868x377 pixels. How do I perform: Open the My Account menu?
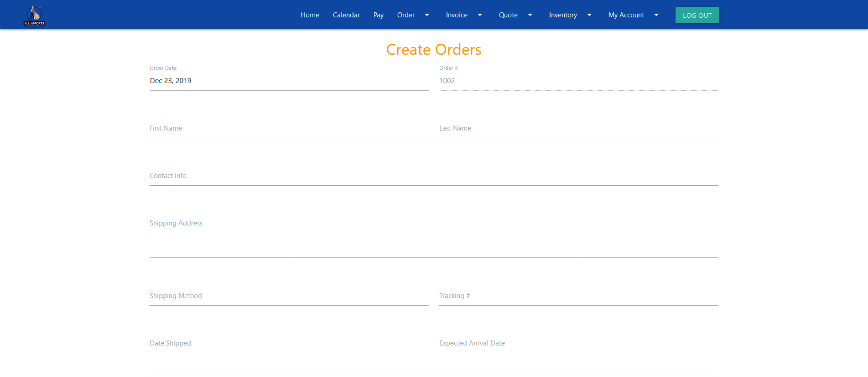(626, 15)
